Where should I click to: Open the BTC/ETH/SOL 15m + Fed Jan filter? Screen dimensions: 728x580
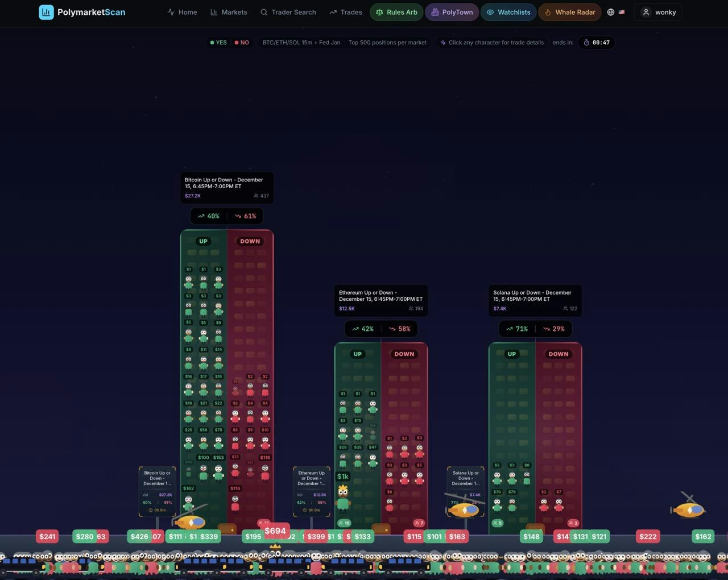pyautogui.click(x=301, y=42)
